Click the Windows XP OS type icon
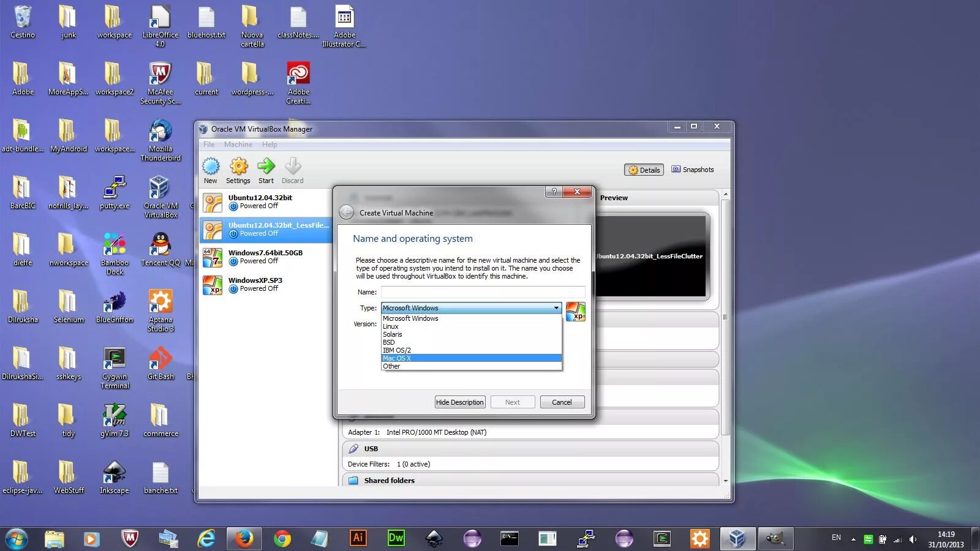The image size is (980, 551). click(576, 312)
